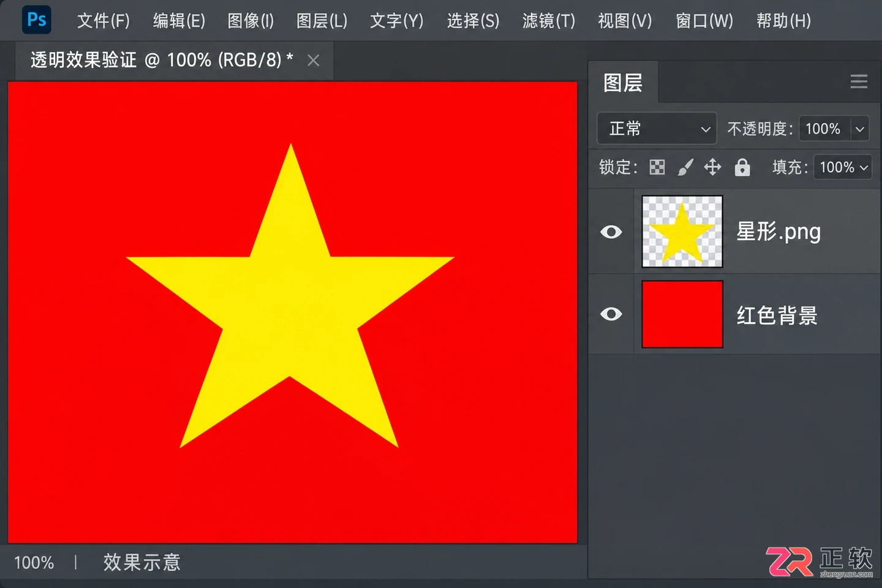Click the 100% zoom level in status bar
882x588 pixels.
pyautogui.click(x=34, y=563)
